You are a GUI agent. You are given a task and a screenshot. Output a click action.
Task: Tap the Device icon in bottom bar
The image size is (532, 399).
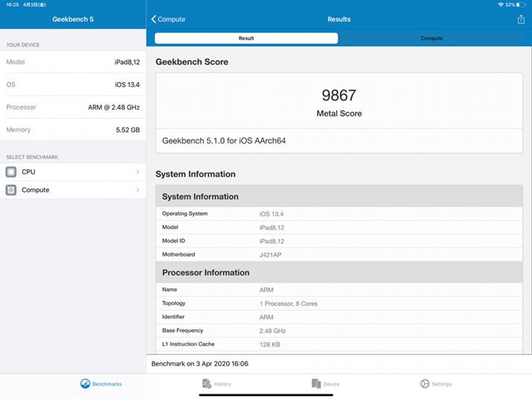[316, 384]
